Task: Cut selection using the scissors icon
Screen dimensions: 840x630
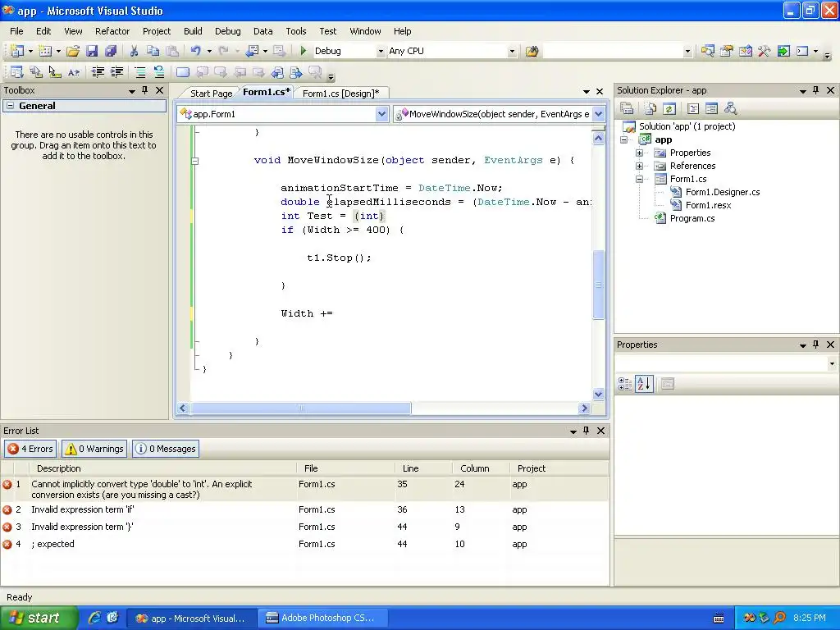Action: click(134, 51)
